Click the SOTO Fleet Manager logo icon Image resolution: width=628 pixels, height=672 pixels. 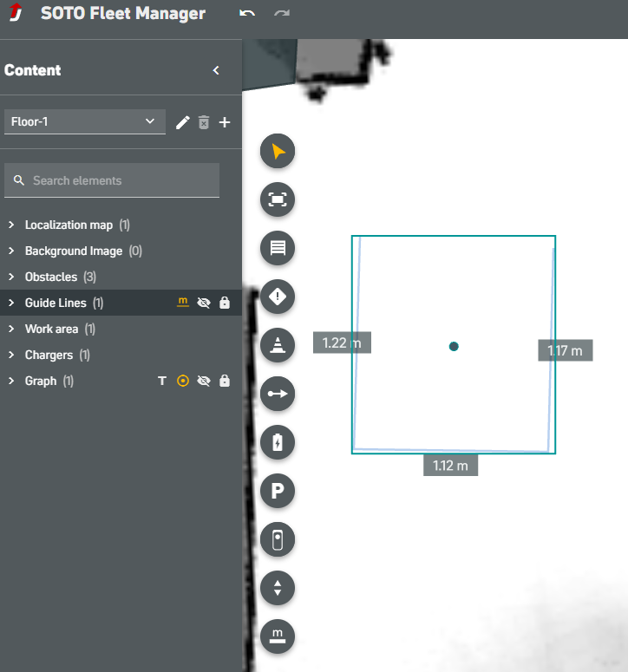coord(16,12)
